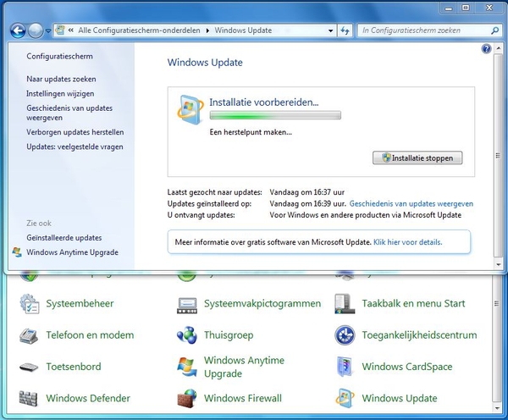This screenshot has width=508, height=420.
Task: Click background Control Panel vertical scrollbar
Action: click(x=496, y=339)
